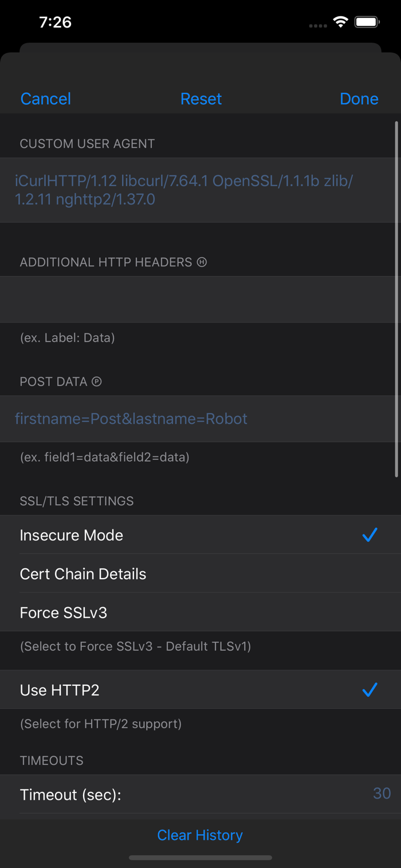The width and height of the screenshot is (401, 868).
Task: Edit the custom user agent field
Action: (200, 190)
